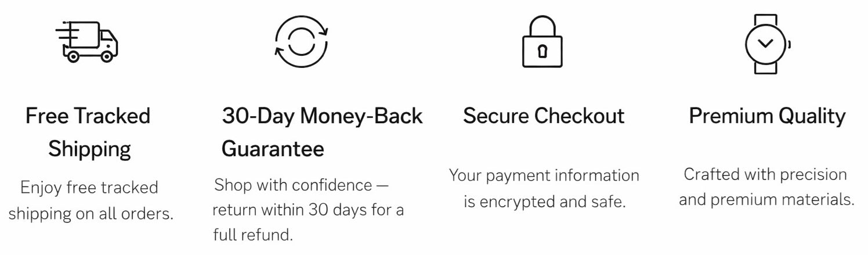Open the 30-Day Money-Back heading line
This screenshot has width=868, height=255.
[x=322, y=116]
